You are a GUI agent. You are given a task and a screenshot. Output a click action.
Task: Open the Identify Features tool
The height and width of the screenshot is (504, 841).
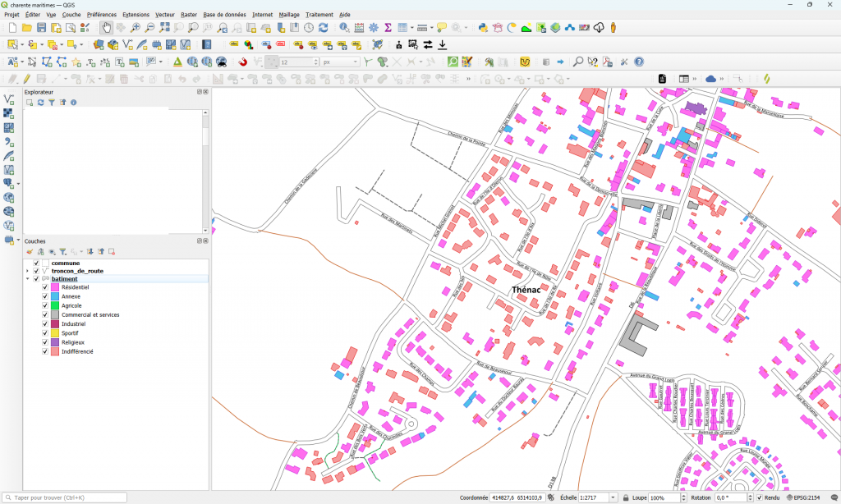click(x=345, y=28)
